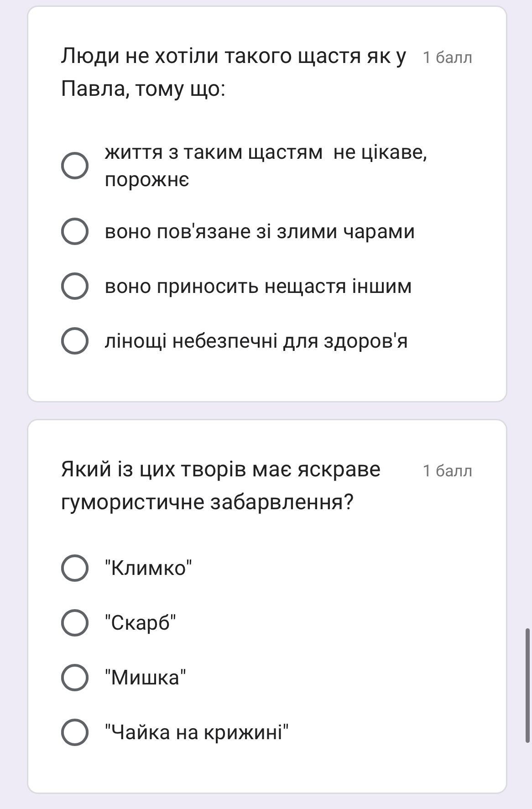Tap the answer label text "Мишка"

pos(146,678)
